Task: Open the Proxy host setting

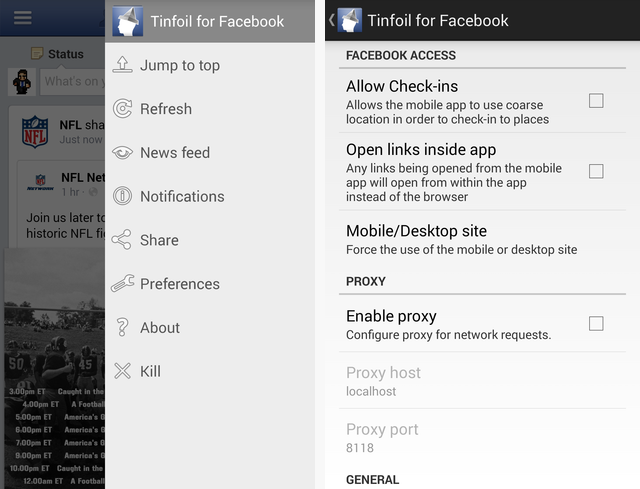Action: [x=482, y=380]
